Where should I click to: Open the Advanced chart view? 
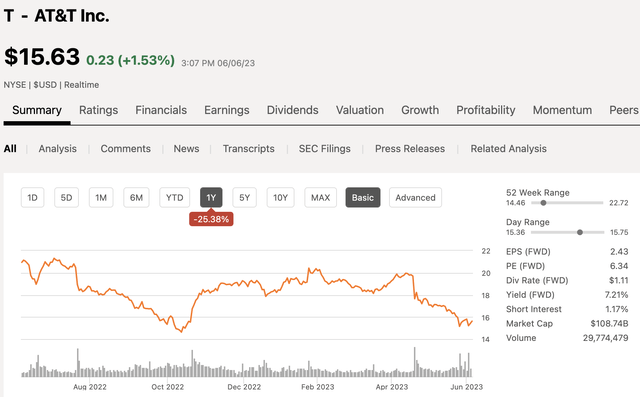415,197
